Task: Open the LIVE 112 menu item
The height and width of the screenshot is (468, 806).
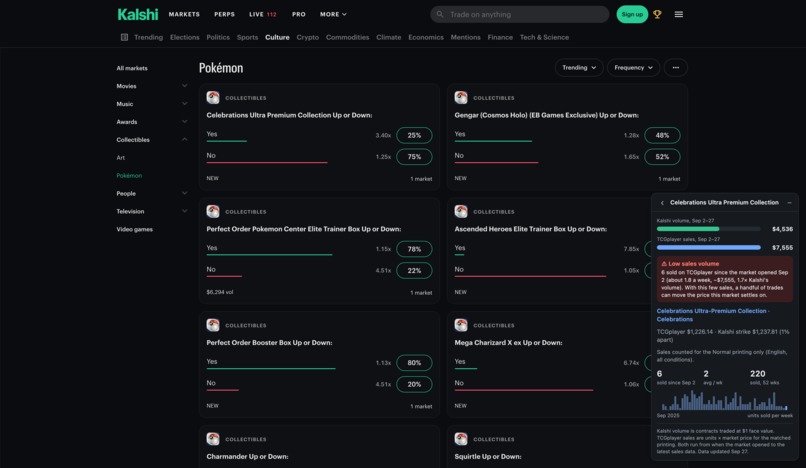Action: click(263, 14)
